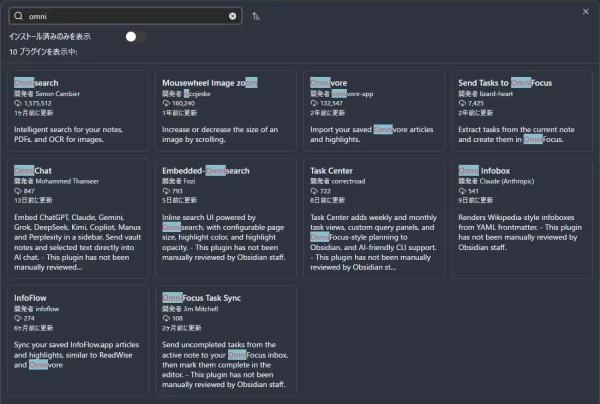Viewport: 600px width, 404px height.
Task: Click Send Tasks to OmniFocus download icon
Action: 462,103
